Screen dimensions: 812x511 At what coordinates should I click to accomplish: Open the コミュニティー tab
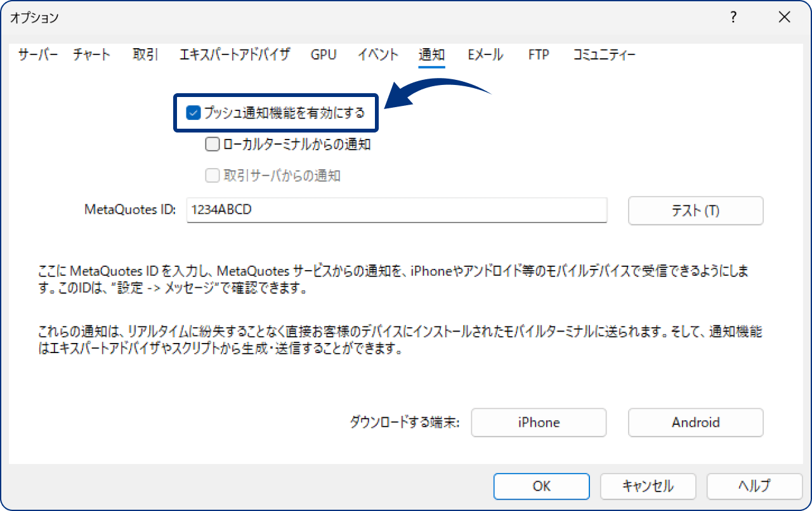pyautogui.click(x=603, y=55)
